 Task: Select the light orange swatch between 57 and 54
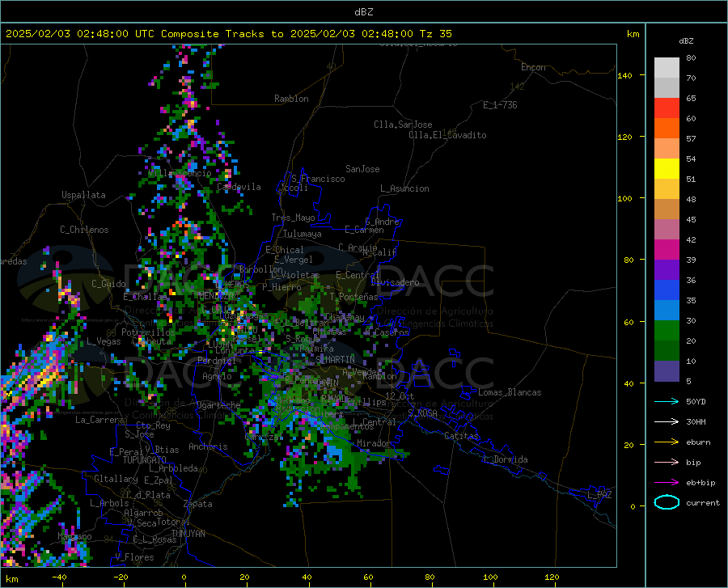point(667,149)
